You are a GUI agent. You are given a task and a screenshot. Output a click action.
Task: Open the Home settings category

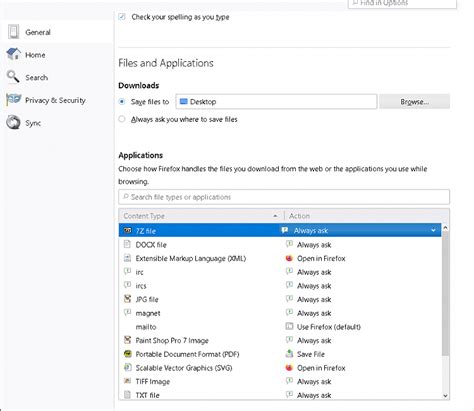pyautogui.click(x=57, y=55)
